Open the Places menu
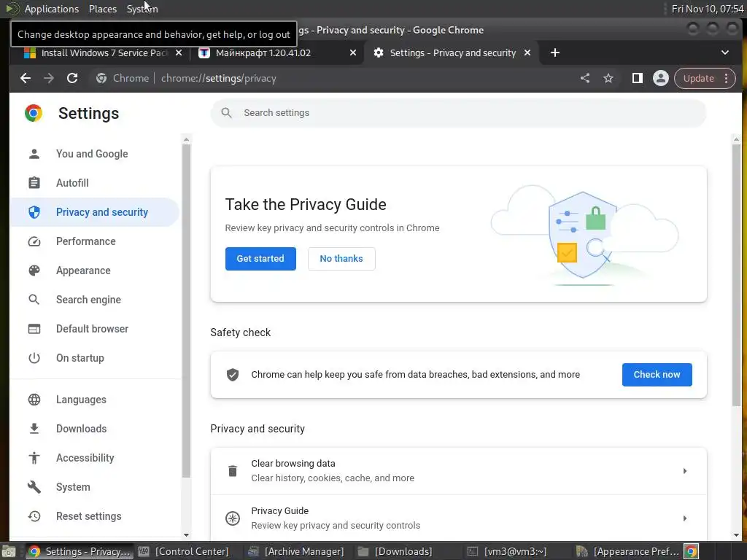 [102, 9]
